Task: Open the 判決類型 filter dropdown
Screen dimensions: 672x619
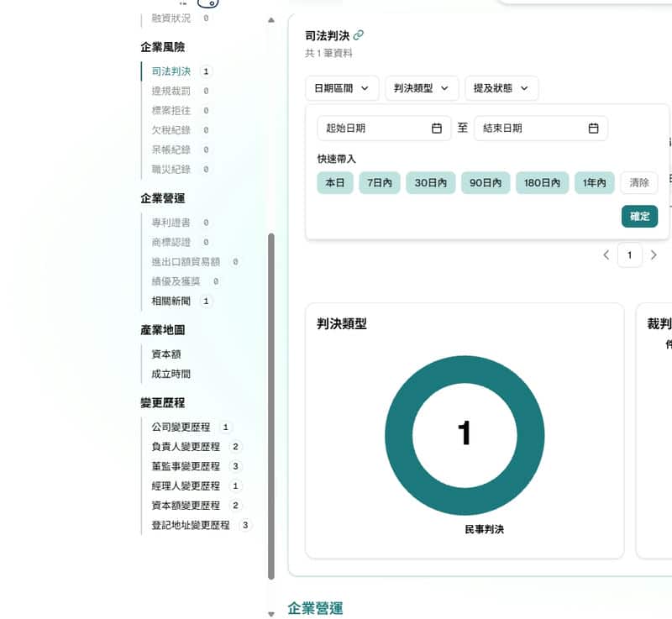Action: [421, 88]
